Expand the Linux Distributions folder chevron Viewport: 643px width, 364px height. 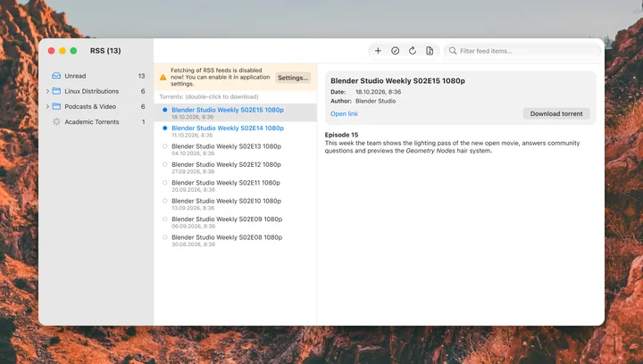47,91
